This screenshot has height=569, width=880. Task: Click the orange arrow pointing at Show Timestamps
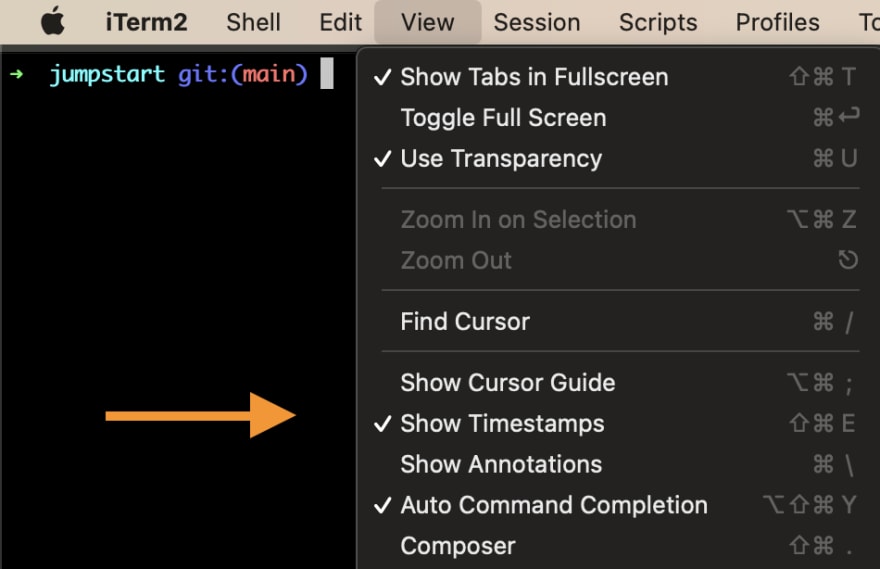(x=200, y=415)
